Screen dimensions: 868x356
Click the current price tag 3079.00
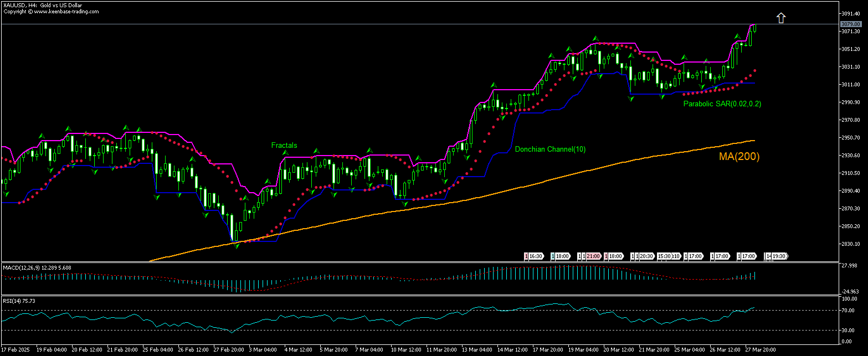coord(851,24)
